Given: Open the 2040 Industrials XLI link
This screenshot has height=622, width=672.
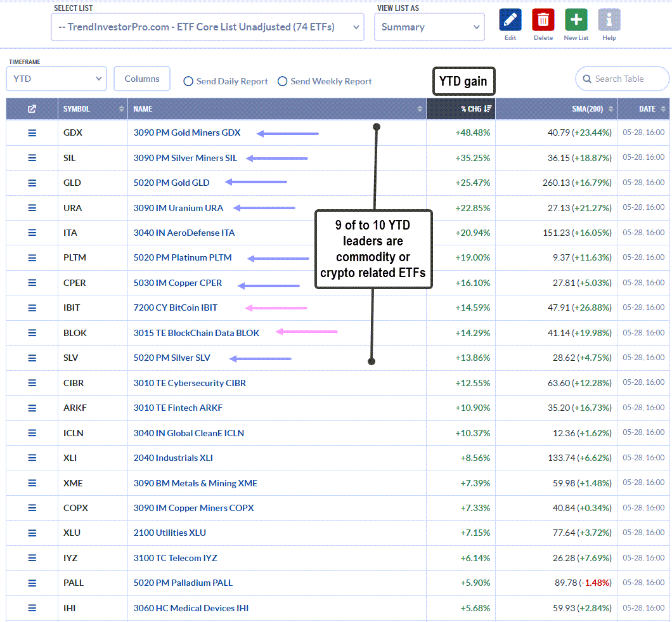Looking at the screenshot, I should (x=173, y=458).
